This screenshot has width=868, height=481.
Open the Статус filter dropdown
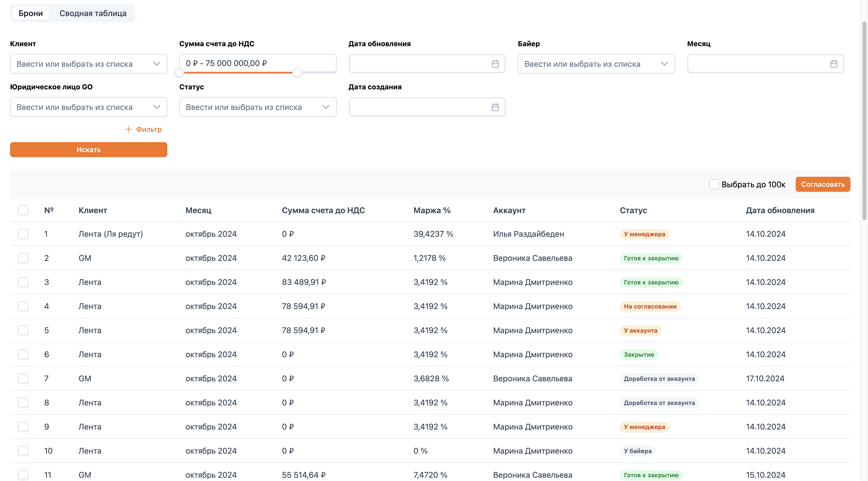coord(258,107)
